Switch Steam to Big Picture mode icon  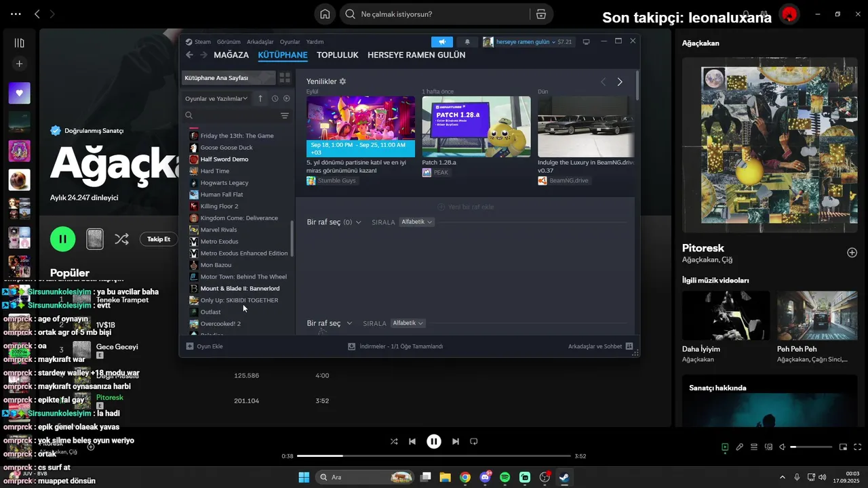tap(586, 41)
